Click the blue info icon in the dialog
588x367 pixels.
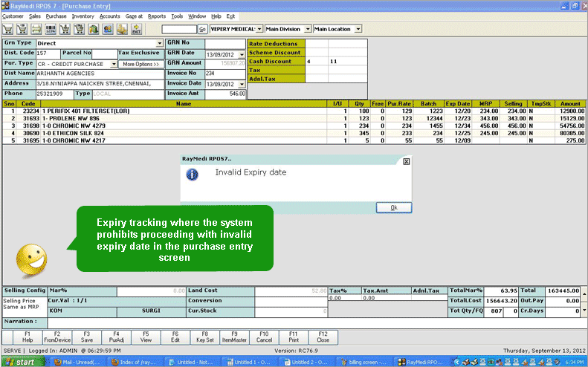coord(192,175)
